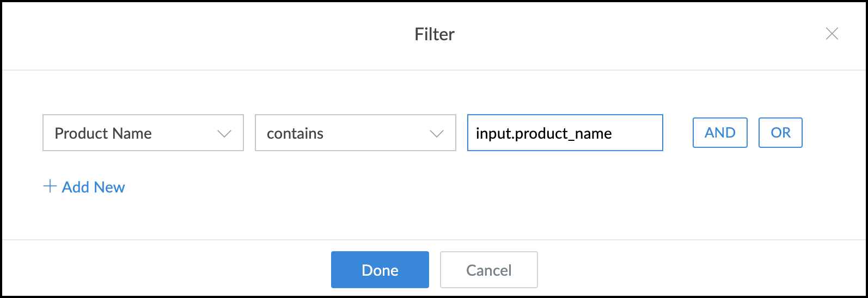
Task: Add an AND condition
Action: (x=720, y=133)
